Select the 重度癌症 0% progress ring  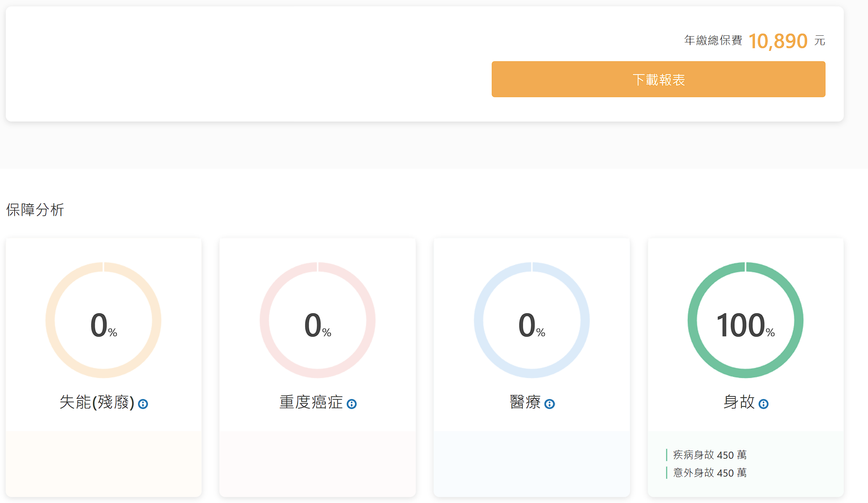click(x=317, y=320)
